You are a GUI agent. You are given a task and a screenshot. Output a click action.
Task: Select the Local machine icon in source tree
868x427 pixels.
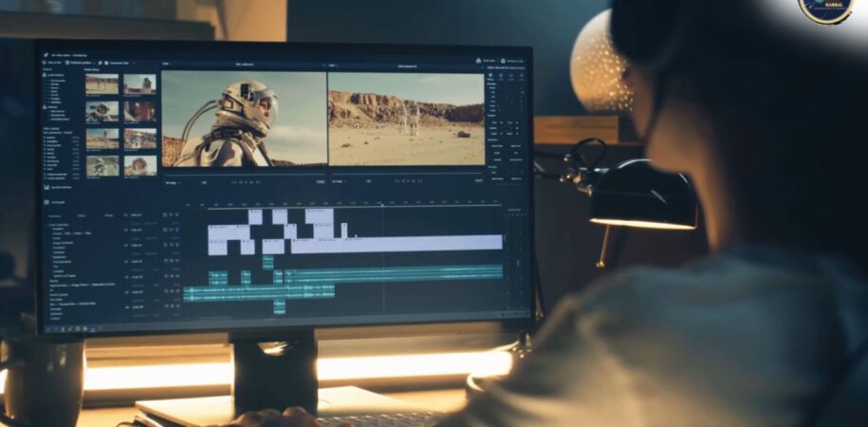click(45, 76)
